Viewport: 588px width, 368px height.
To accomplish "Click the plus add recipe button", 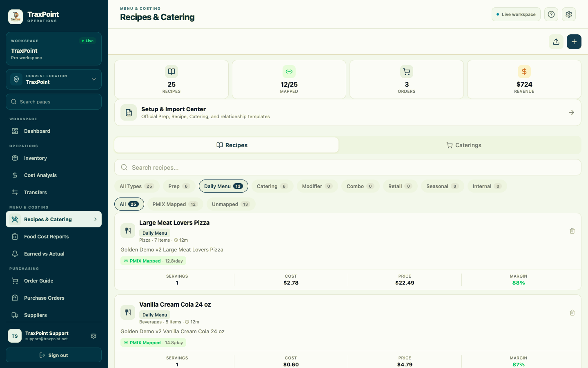I will pyautogui.click(x=574, y=42).
